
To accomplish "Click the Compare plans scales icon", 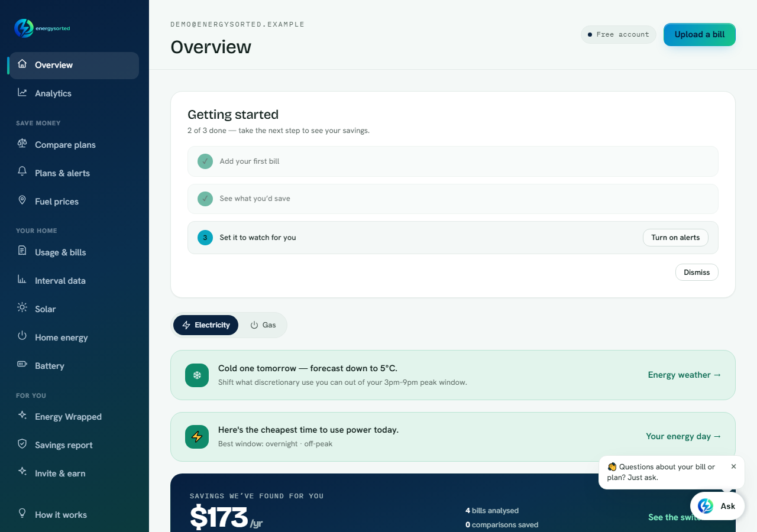I will (x=22, y=144).
